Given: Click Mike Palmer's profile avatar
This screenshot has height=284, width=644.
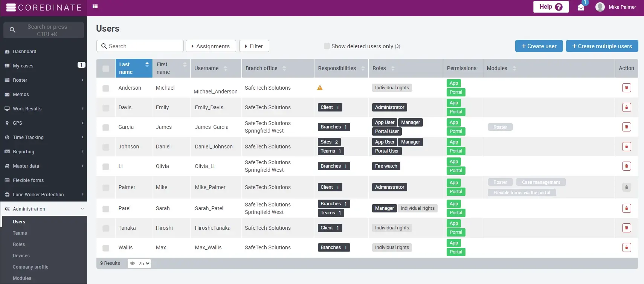Looking at the screenshot, I should pyautogui.click(x=600, y=7).
